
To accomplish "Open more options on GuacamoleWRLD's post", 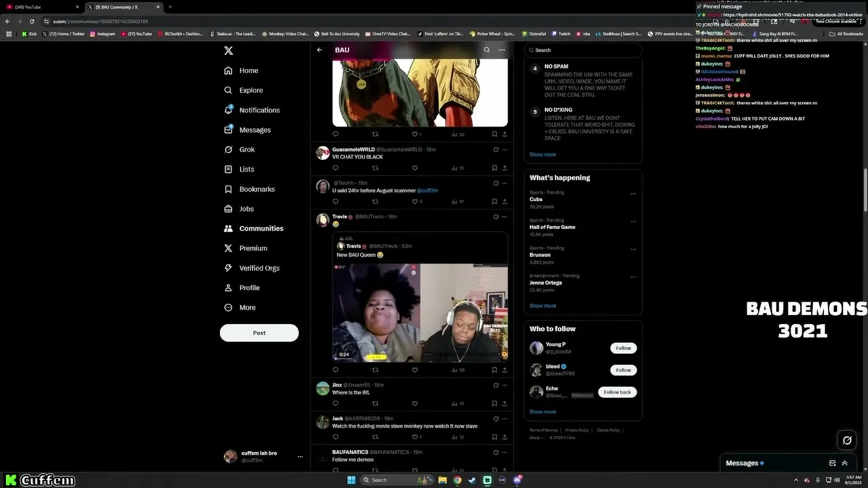I will [x=505, y=150].
